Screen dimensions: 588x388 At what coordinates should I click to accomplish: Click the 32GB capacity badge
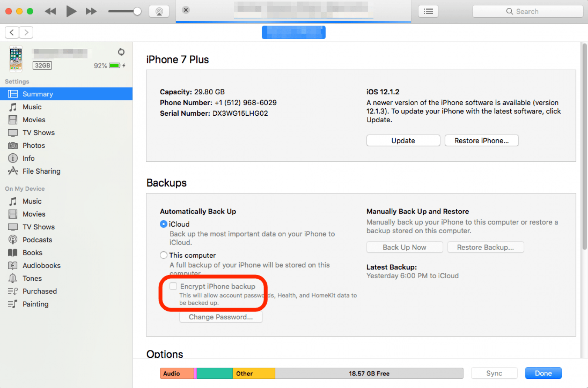(x=43, y=65)
